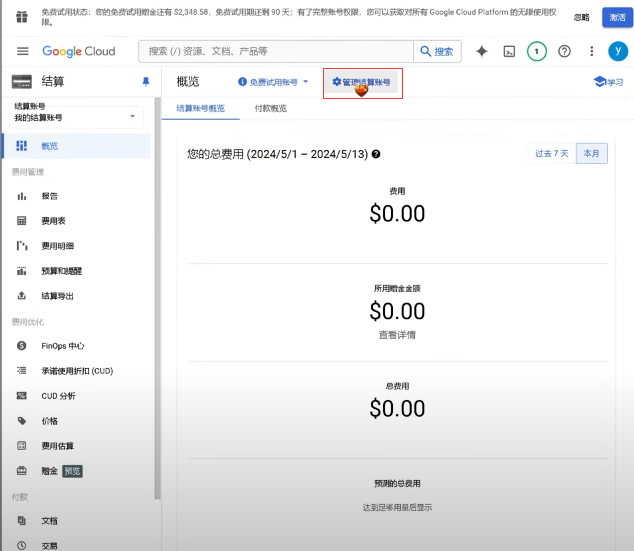Switch to the 结算账号概览 tab
This screenshot has width=634, height=551.
[201, 108]
